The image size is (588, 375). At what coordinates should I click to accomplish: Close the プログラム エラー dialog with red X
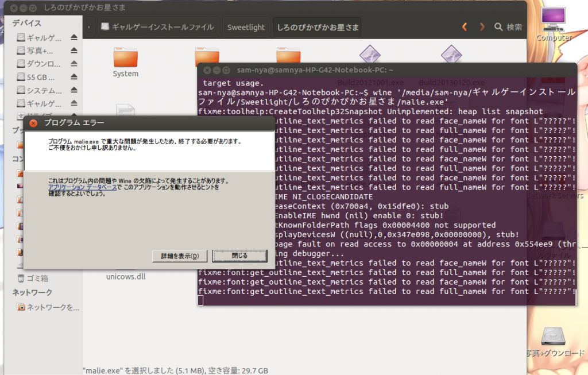(x=33, y=123)
